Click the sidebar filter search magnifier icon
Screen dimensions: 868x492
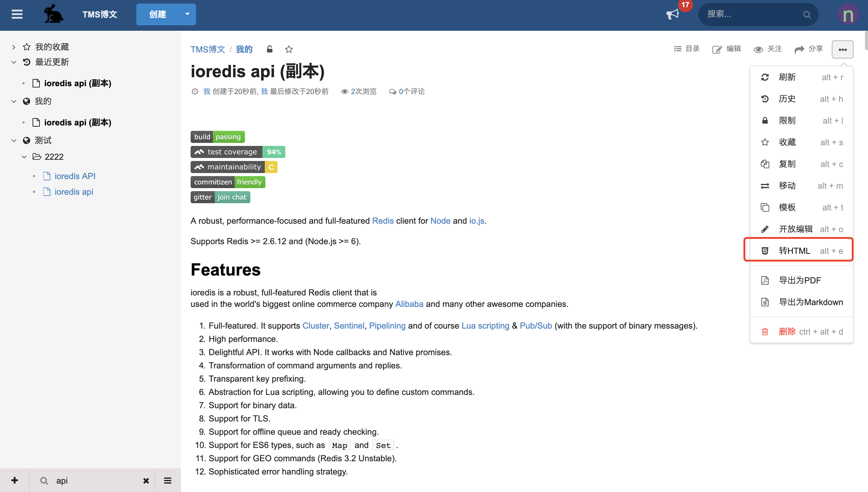pyautogui.click(x=44, y=481)
